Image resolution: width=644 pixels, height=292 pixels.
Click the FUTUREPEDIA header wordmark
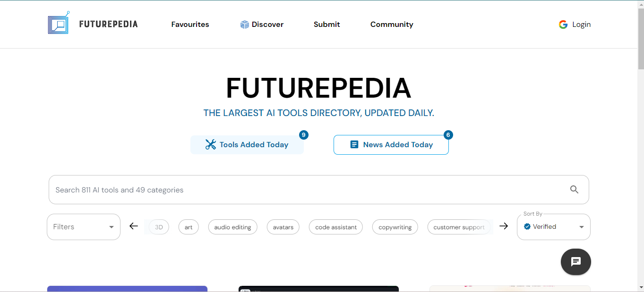109,24
